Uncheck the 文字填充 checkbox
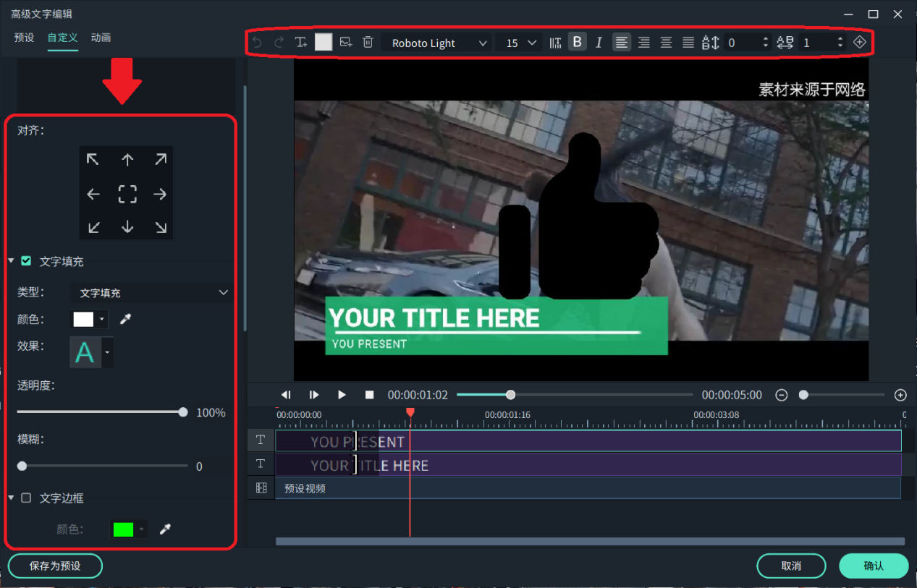 point(26,261)
